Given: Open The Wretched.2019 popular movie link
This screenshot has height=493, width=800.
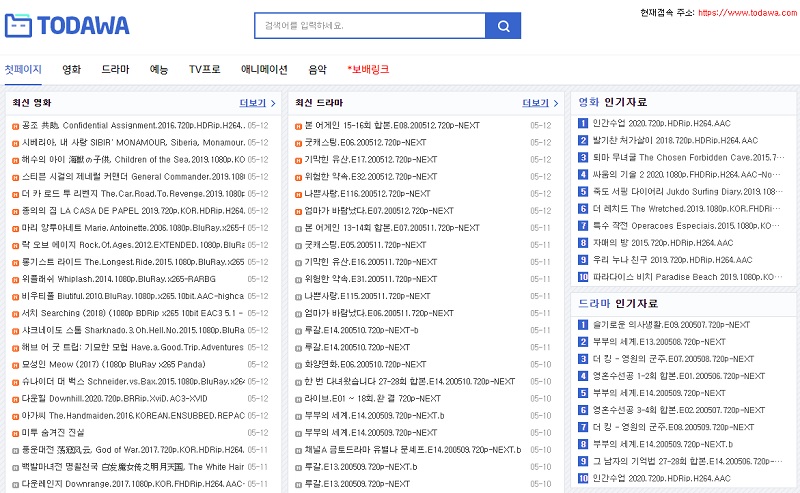Looking at the screenshot, I should click(686, 209).
